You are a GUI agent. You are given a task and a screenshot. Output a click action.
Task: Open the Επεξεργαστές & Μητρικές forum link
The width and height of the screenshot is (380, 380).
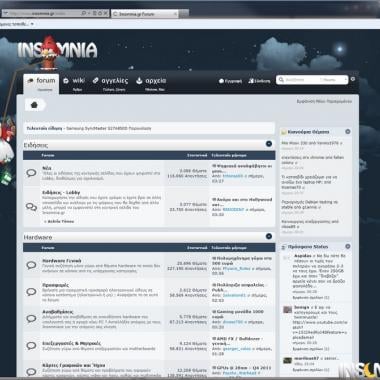pos(71,343)
